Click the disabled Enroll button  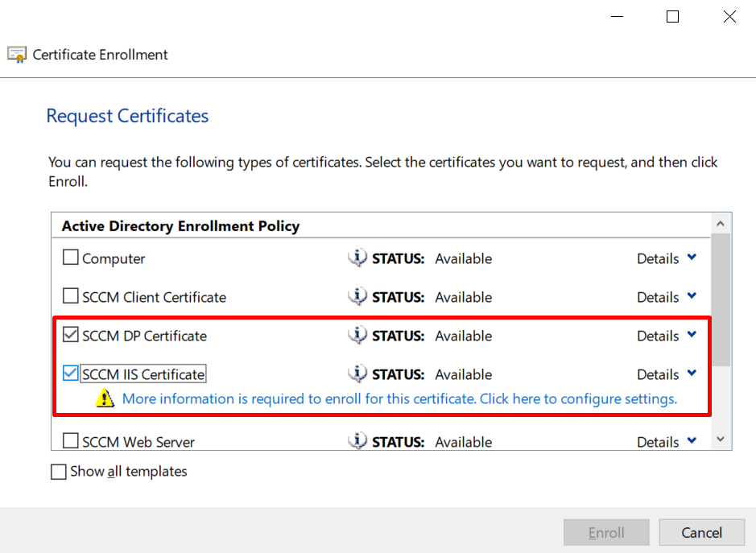(606, 532)
